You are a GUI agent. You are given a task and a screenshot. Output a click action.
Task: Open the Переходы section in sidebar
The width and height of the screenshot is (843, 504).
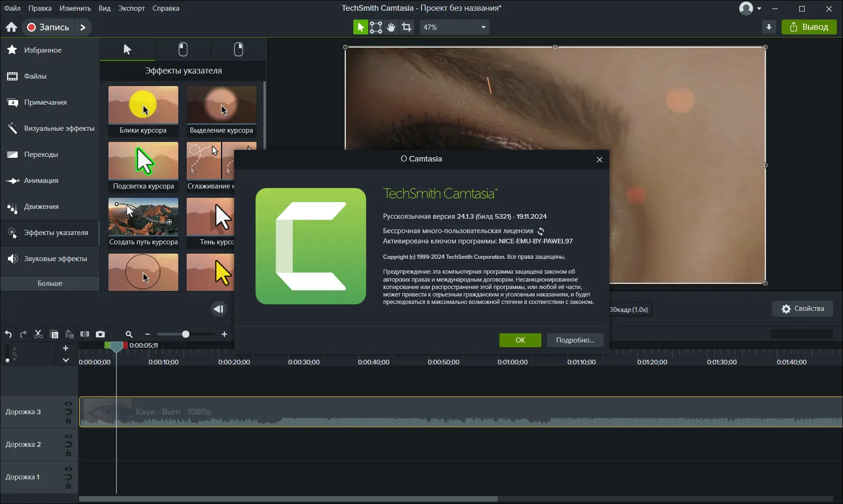point(50,155)
